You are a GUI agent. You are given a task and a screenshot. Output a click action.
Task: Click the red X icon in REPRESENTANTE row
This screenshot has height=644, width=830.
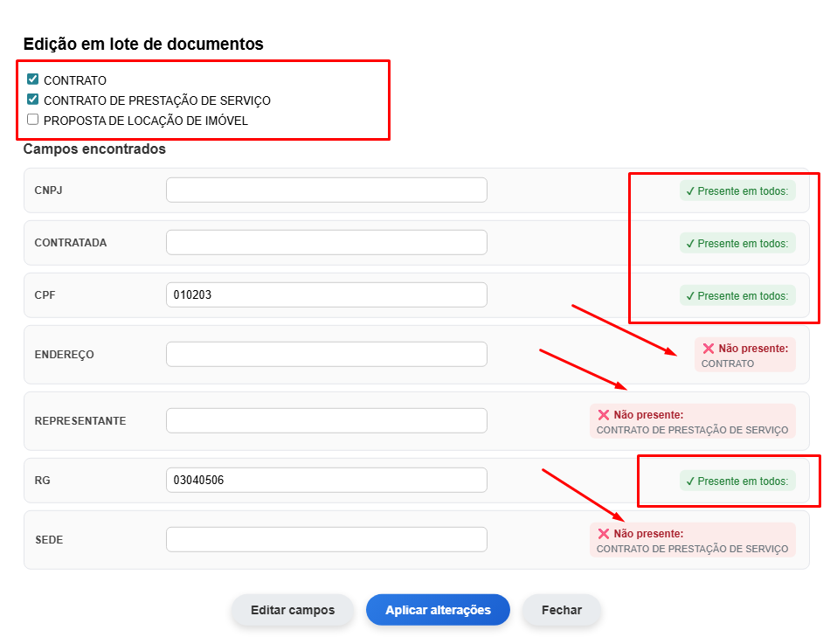tap(604, 415)
